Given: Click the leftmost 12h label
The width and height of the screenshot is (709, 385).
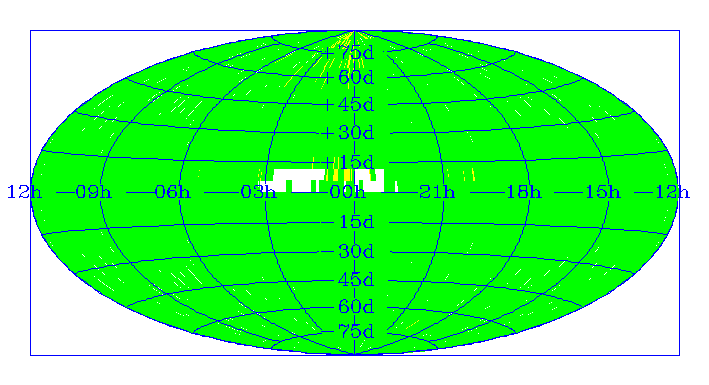Looking at the screenshot, I should pyautogui.click(x=24, y=192).
